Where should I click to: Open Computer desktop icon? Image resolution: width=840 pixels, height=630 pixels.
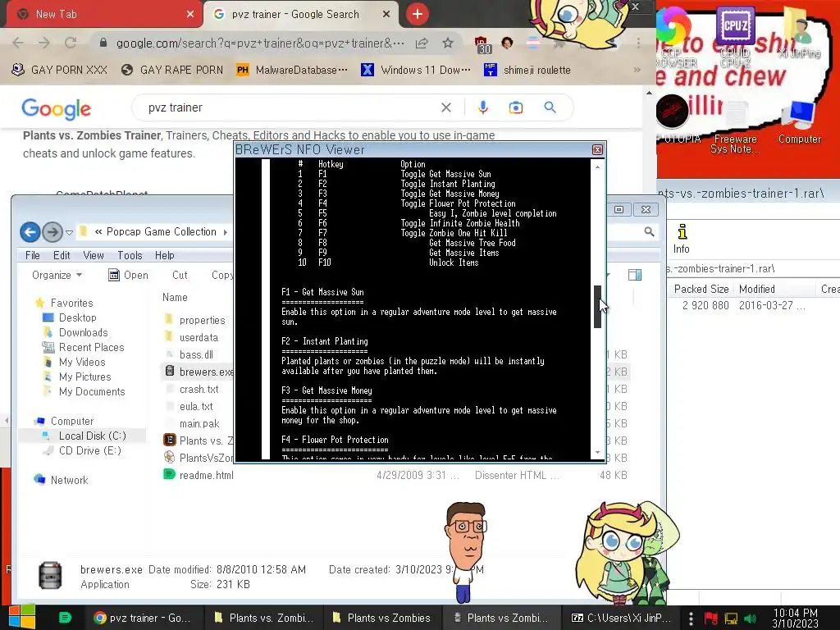point(799,123)
